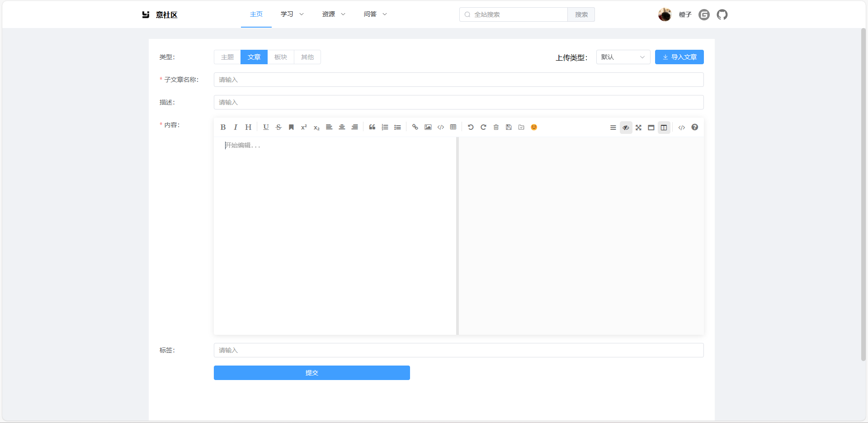Go to the 主页 navigation tab
This screenshot has width=868, height=423.
pos(256,14)
